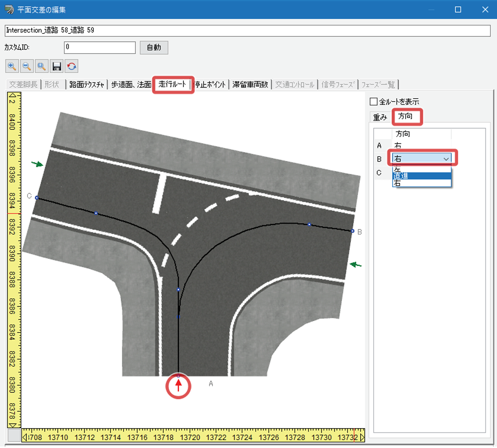Click the zoom in magnifier icon
This screenshot has width=497, height=448.
pos(12,66)
